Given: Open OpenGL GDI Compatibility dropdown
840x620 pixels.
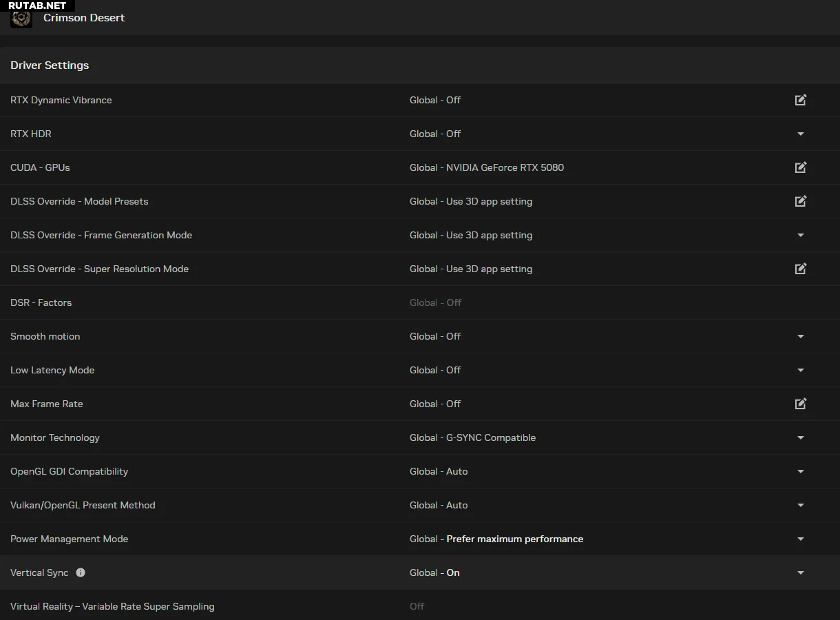Looking at the screenshot, I should [x=800, y=471].
